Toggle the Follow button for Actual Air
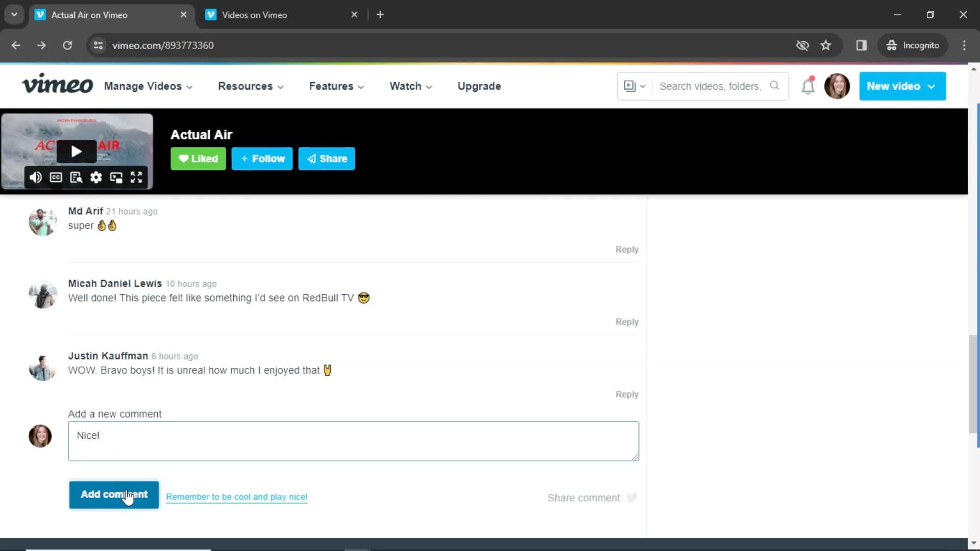Viewport: 980px width, 551px height. click(x=262, y=158)
